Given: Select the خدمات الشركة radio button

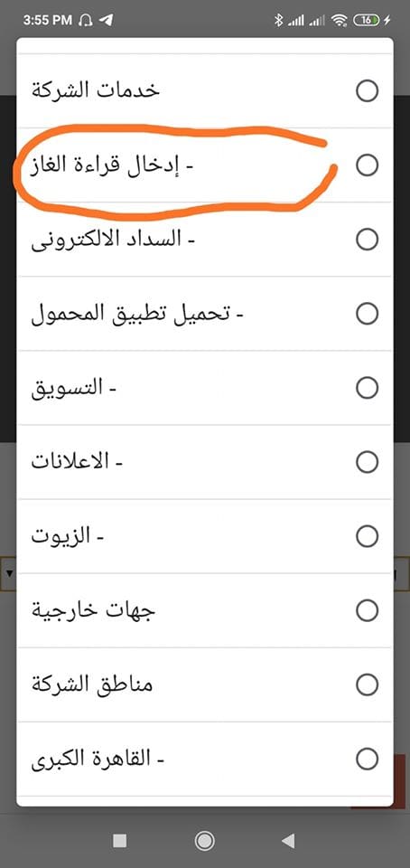Looking at the screenshot, I should click(367, 90).
